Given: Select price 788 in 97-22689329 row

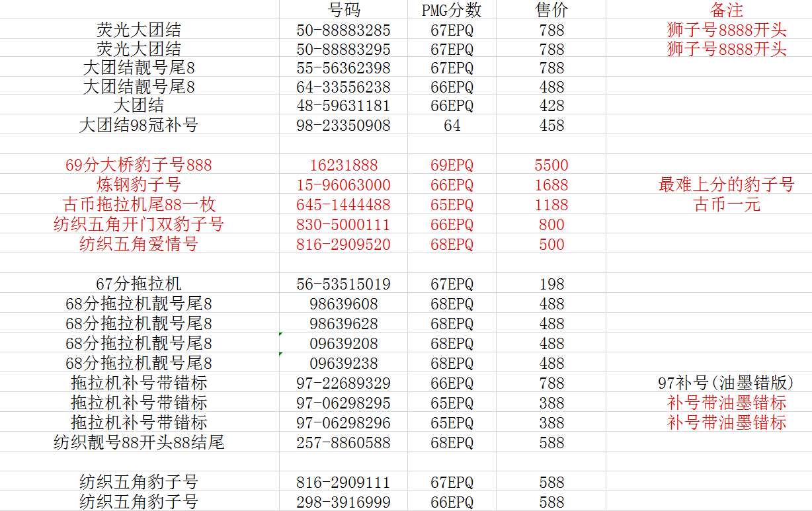Looking at the screenshot, I should (551, 383).
